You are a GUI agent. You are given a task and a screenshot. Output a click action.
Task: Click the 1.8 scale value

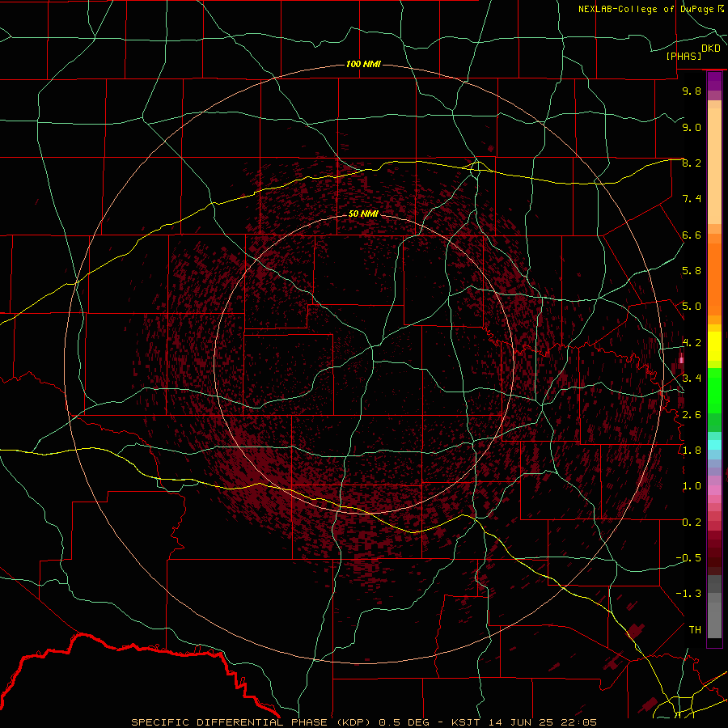tap(692, 451)
